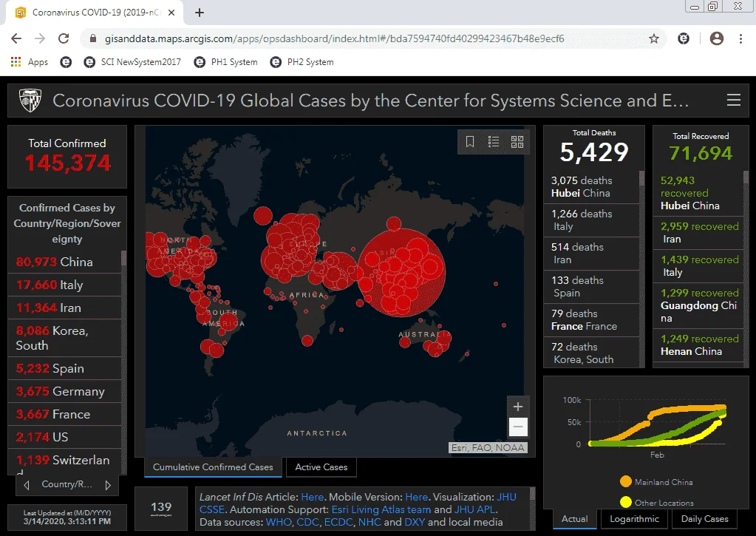Click the Johns Hopkins shield logo

30,100
